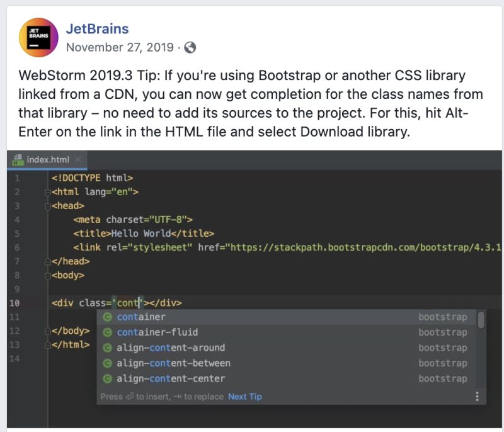The width and height of the screenshot is (504, 432).
Task: Click the class icon beside align-content-between
Action: (x=108, y=363)
